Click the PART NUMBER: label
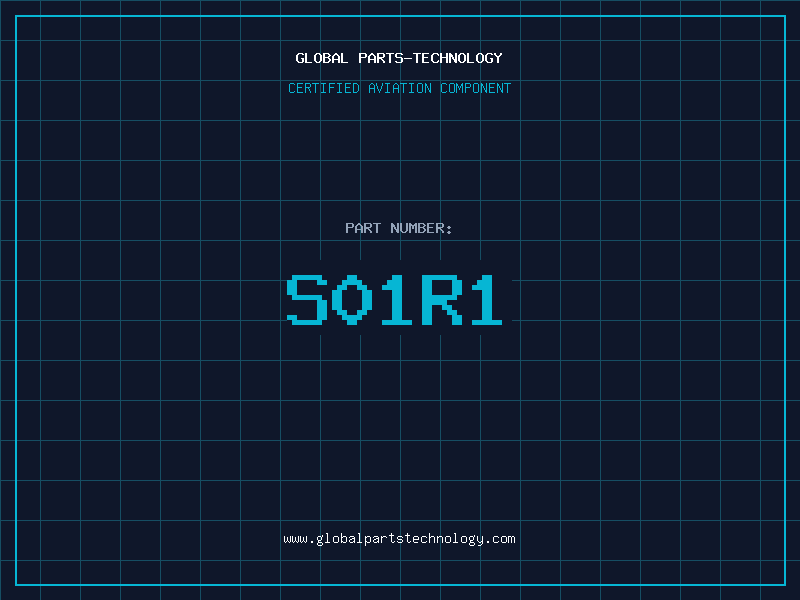 click(399, 228)
